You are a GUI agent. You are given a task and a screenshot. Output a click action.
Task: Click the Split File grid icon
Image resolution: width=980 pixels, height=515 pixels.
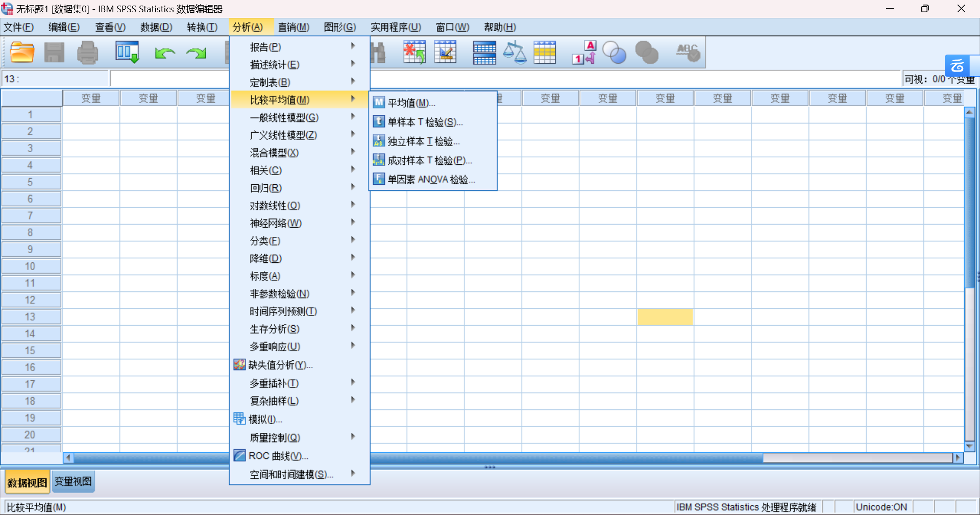click(484, 53)
